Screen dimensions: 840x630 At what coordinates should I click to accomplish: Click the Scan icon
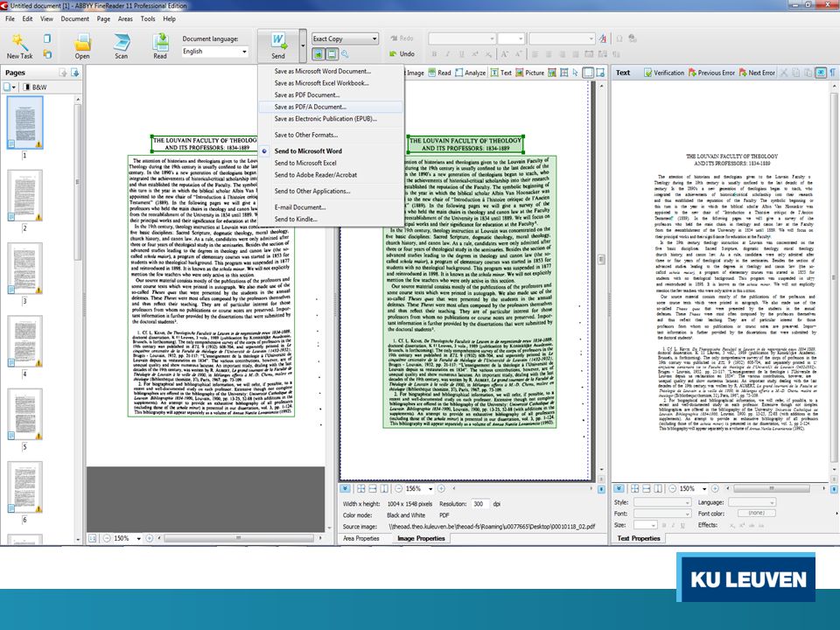122,42
